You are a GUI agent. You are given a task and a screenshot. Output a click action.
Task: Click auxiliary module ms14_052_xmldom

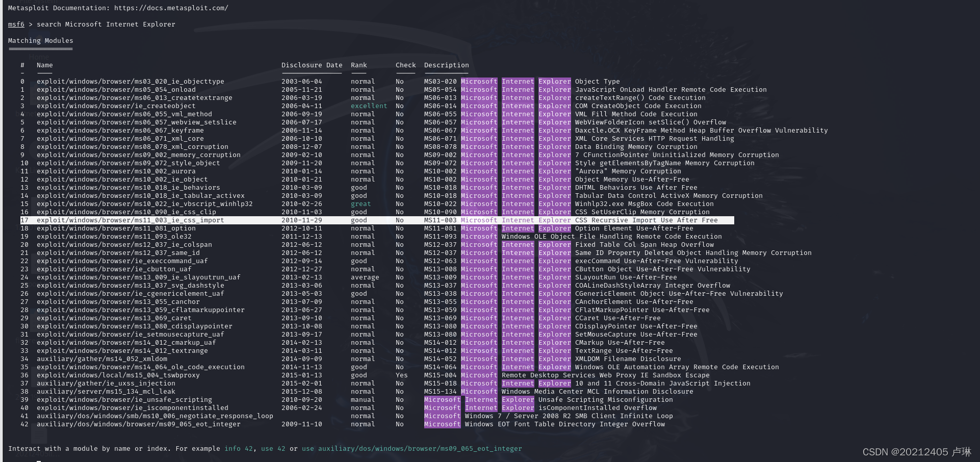[102, 359]
